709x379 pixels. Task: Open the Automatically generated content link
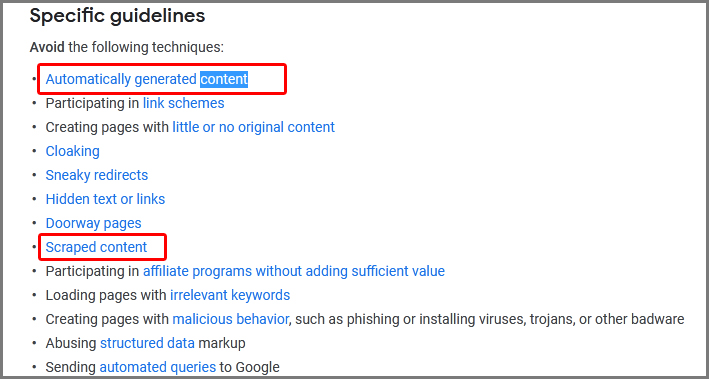pos(147,79)
